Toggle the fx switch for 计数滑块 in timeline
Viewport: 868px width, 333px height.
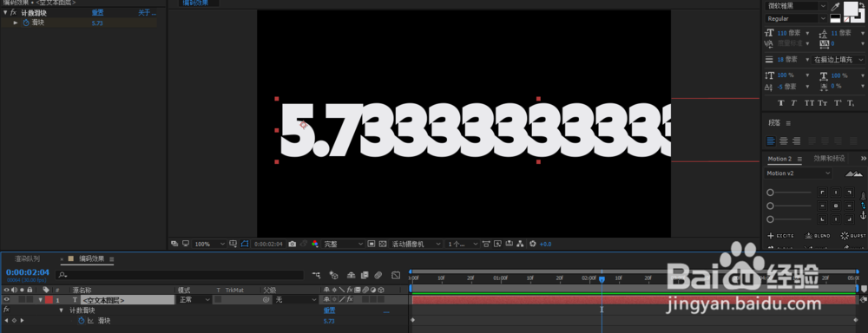[7, 310]
